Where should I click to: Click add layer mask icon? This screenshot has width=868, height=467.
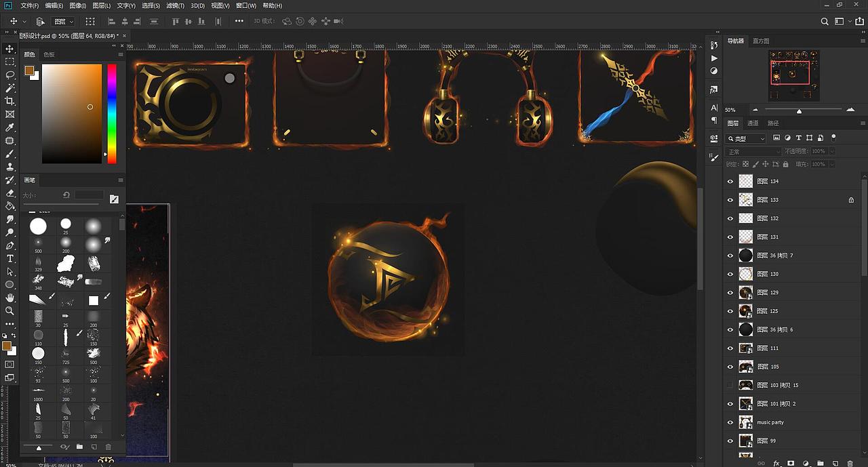[x=791, y=464]
